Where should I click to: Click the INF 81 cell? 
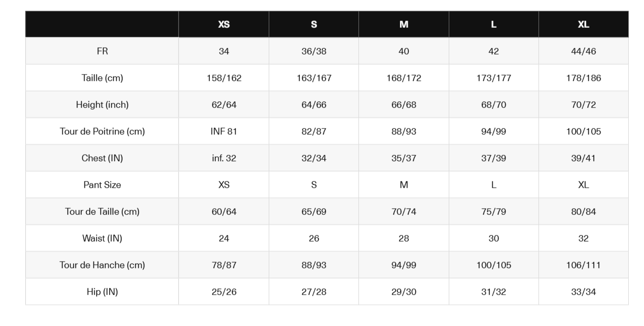tap(224, 132)
